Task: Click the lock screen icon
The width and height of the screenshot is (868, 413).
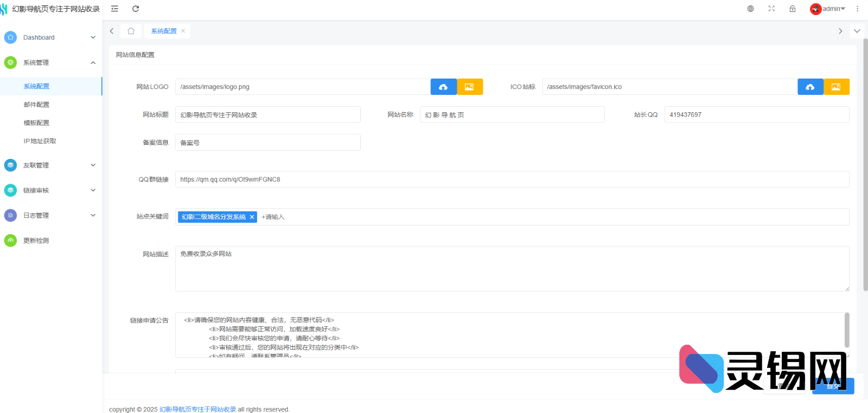Action: point(793,9)
